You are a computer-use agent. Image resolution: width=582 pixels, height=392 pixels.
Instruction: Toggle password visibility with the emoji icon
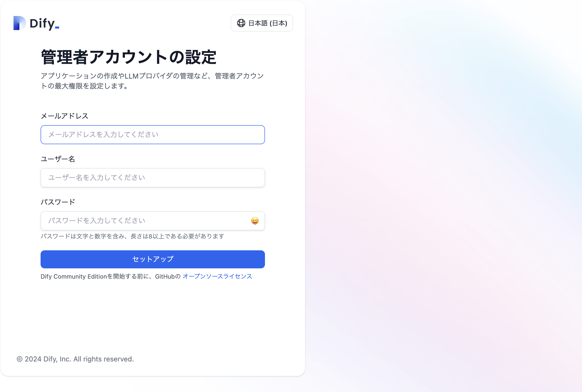click(255, 221)
